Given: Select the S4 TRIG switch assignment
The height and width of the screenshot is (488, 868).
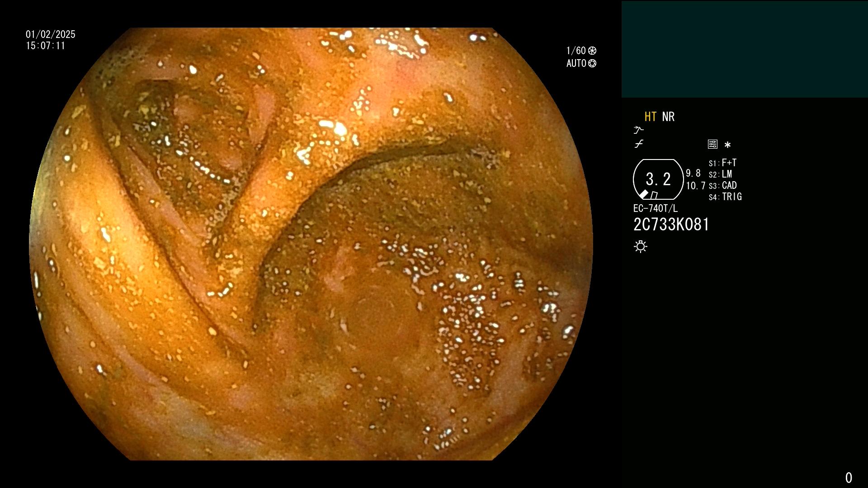Looking at the screenshot, I should click(725, 197).
